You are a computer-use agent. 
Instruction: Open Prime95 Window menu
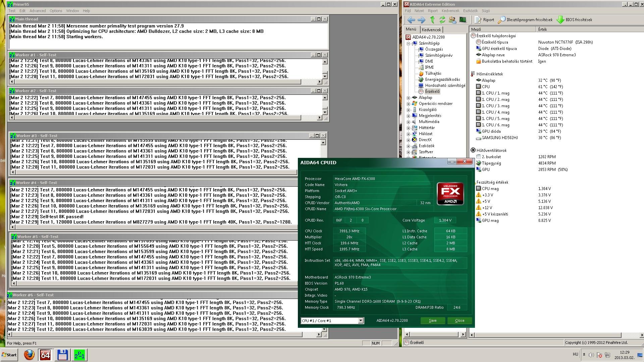[x=72, y=11]
